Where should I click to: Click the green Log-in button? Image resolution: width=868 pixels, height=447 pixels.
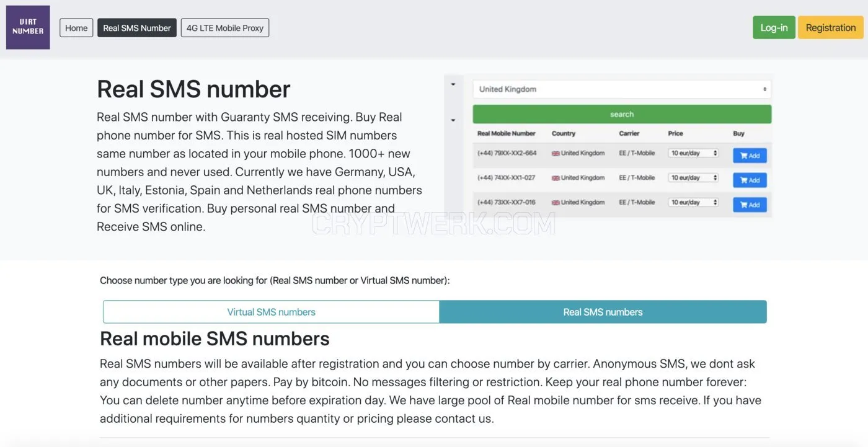[x=774, y=27]
